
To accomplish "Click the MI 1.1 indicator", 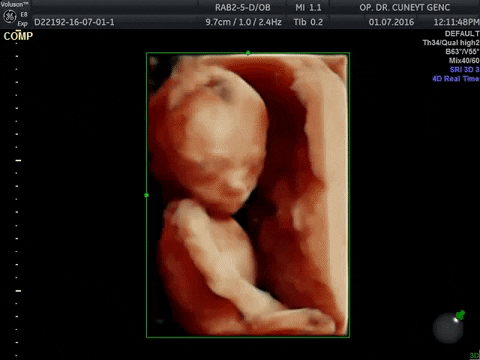I will [x=308, y=7].
